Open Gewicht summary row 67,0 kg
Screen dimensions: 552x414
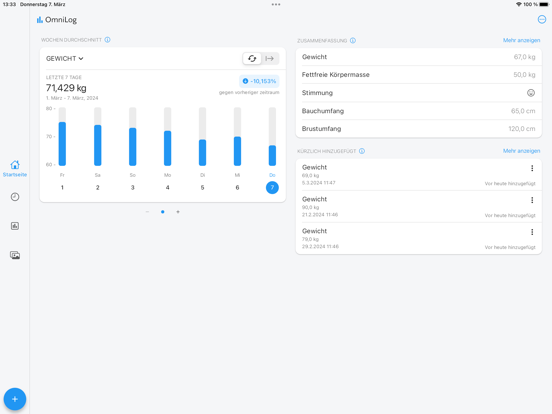point(419,57)
